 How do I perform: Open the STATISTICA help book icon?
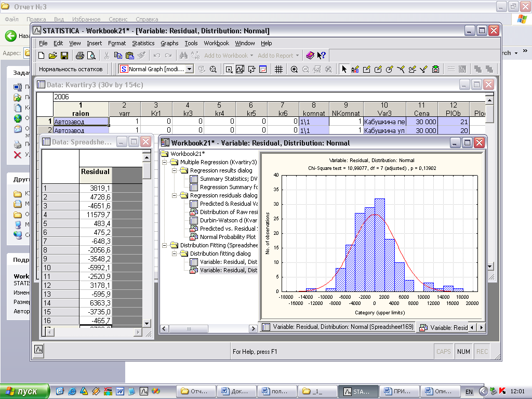click(x=310, y=56)
